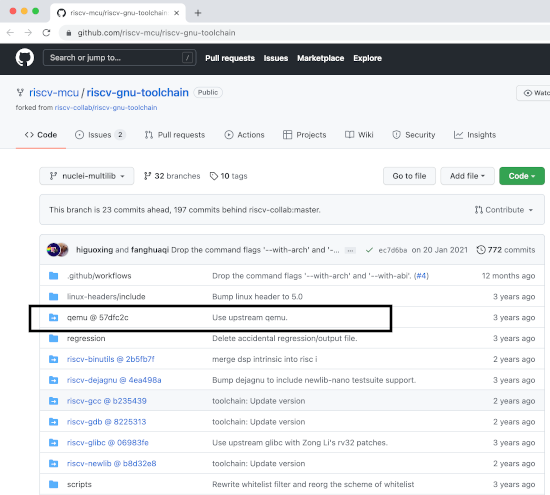550x495 pixels.
Task: Reload the page with the refresh icon
Action: pyautogui.click(x=46, y=33)
